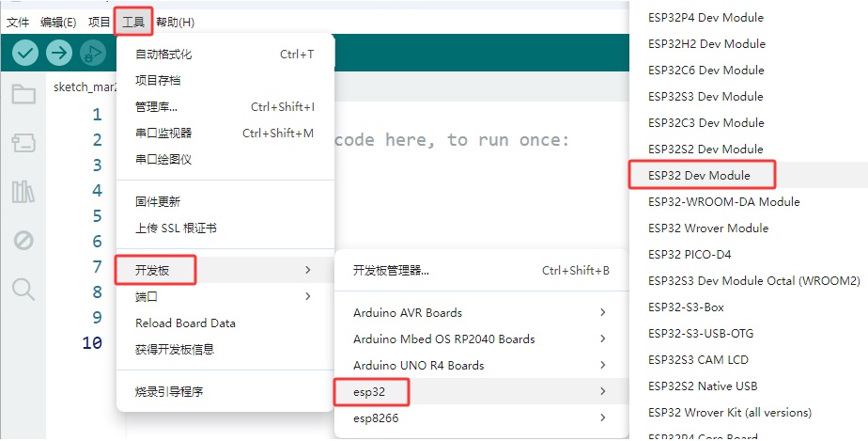
Task: Open the Debug sidebar icon
Action: point(23,241)
